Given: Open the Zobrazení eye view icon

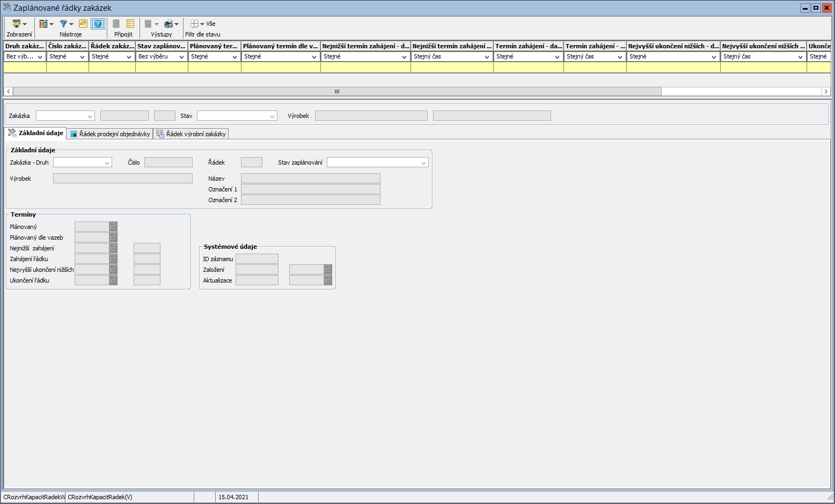Looking at the screenshot, I should [17, 24].
